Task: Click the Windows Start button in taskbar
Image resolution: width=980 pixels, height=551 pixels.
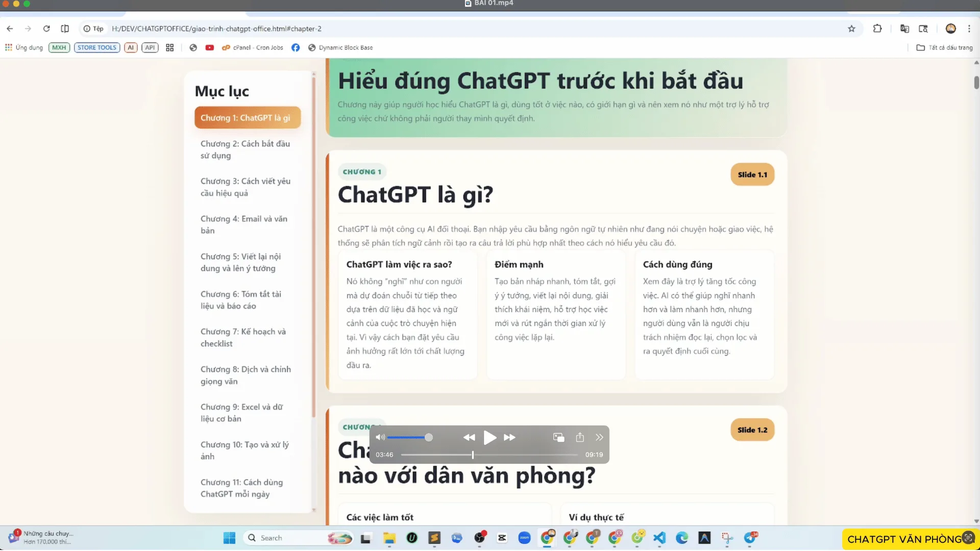Action: pyautogui.click(x=229, y=538)
